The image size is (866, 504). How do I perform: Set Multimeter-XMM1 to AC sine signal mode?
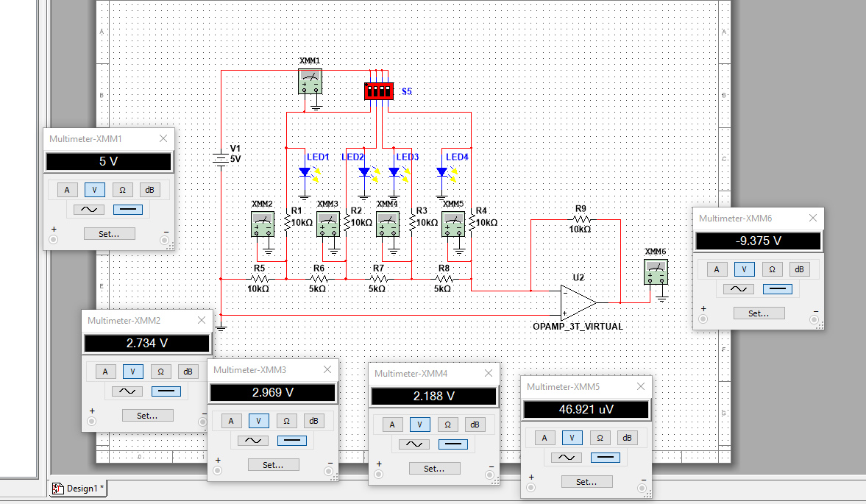pos(89,210)
